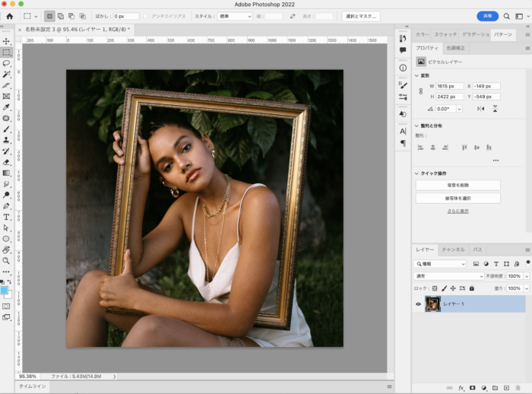Image resolution: width=532 pixels, height=394 pixels.
Task: Switch to the スウォッチ tab
Action: tap(445, 34)
